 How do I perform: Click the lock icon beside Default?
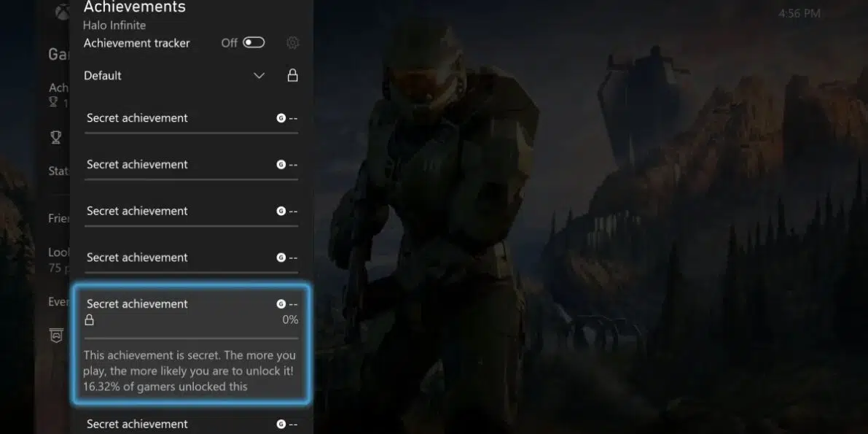(293, 75)
